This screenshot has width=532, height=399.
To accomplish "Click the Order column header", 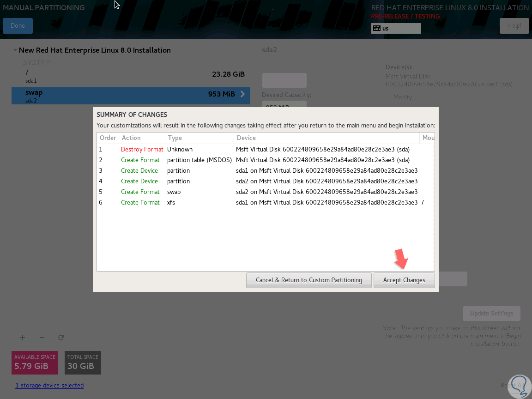I will tap(108, 138).
